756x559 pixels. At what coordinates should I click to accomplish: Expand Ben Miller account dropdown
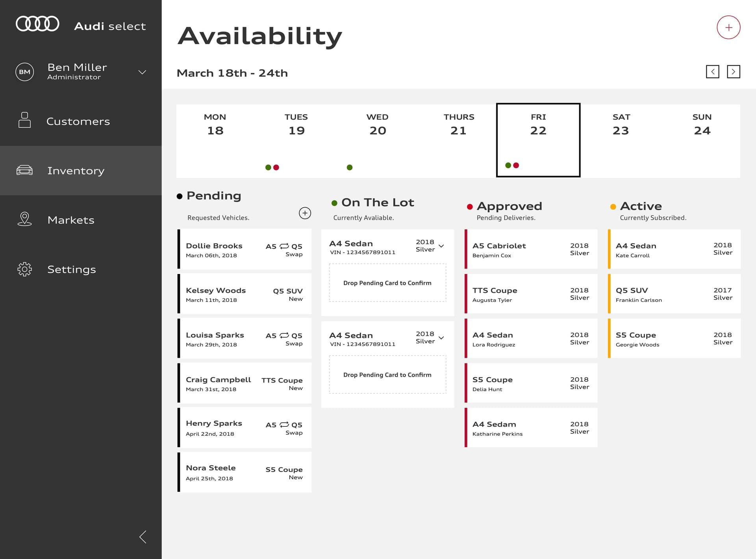click(142, 72)
